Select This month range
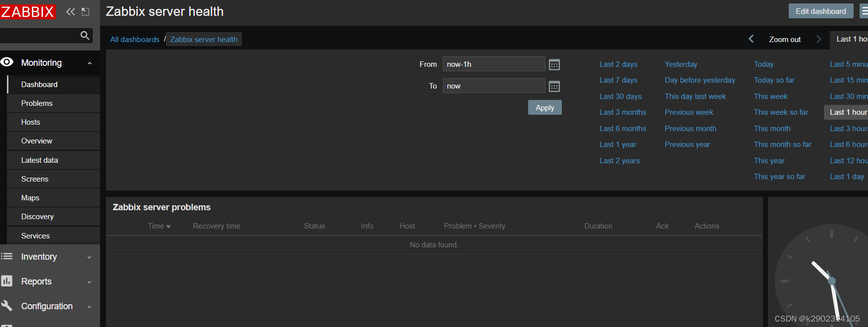Screen dimensions: 868x327 tap(772, 129)
